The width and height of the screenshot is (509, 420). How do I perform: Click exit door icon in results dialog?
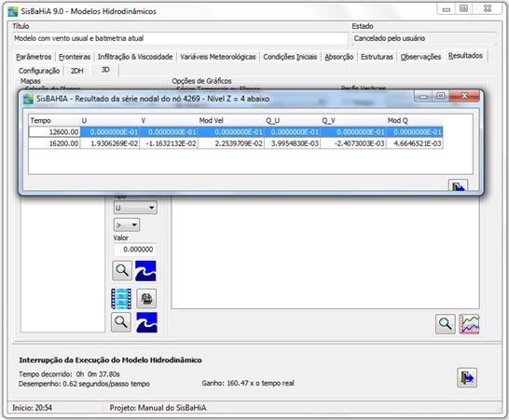(458, 185)
